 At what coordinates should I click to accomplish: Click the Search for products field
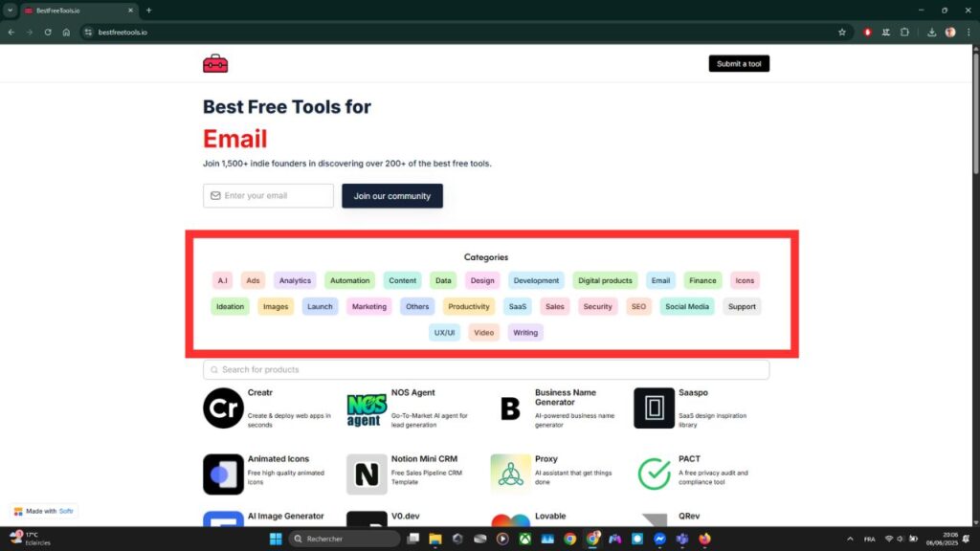(486, 370)
